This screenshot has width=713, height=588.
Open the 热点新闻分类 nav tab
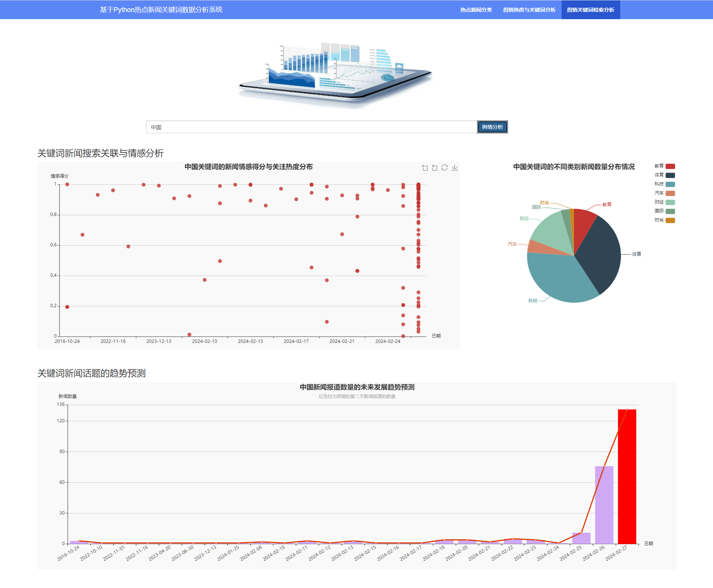476,10
